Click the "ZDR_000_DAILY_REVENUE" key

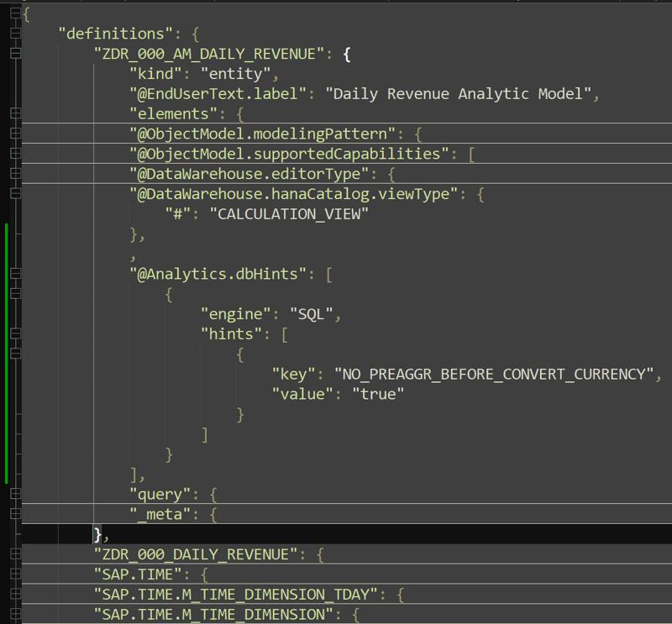196,554
